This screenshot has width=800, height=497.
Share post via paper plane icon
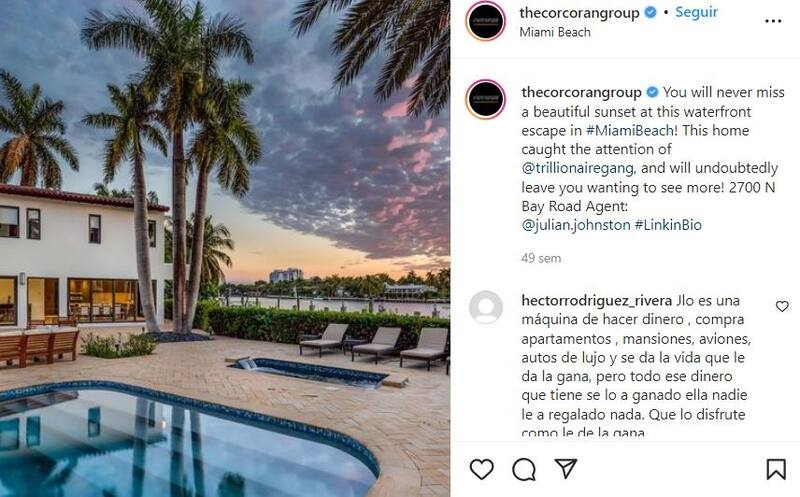click(x=566, y=468)
